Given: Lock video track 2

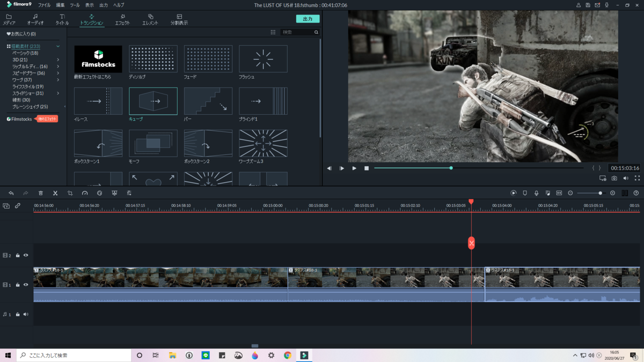Looking at the screenshot, I should pos(17,255).
